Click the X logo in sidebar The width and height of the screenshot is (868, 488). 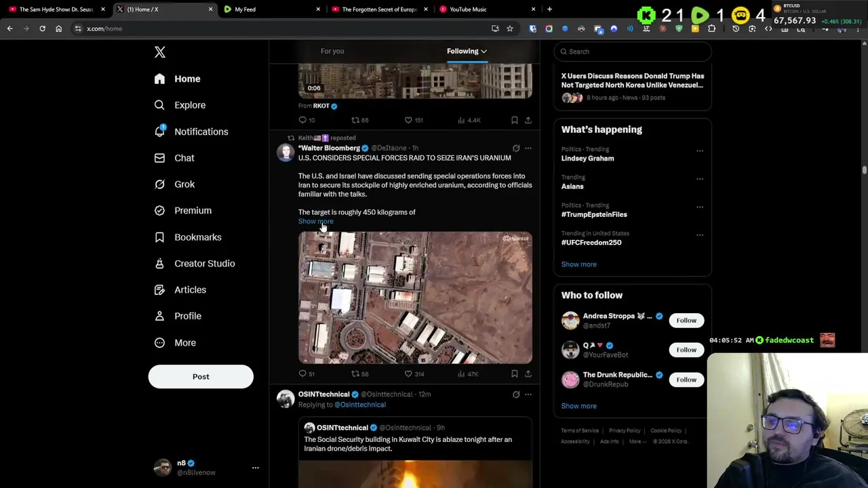[160, 52]
